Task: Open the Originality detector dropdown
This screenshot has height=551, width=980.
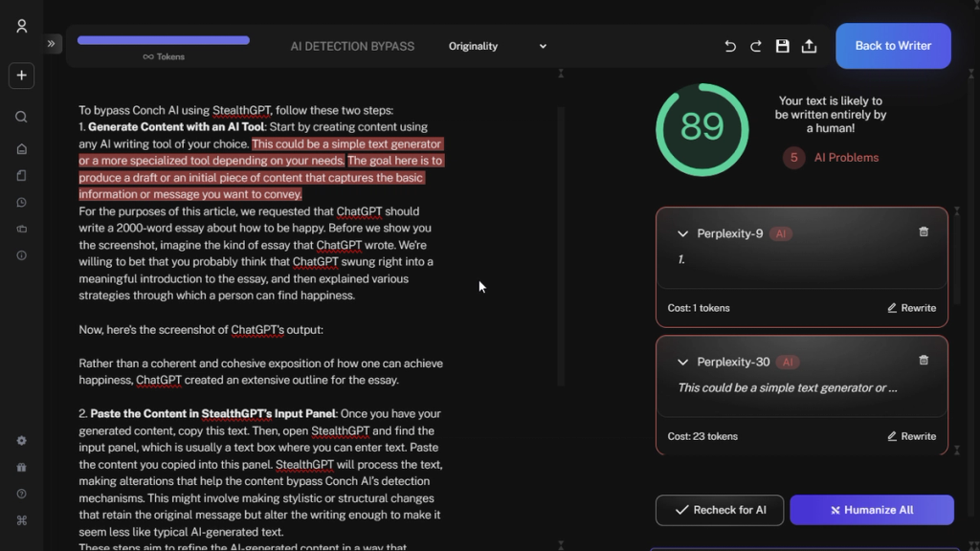Action: [498, 46]
